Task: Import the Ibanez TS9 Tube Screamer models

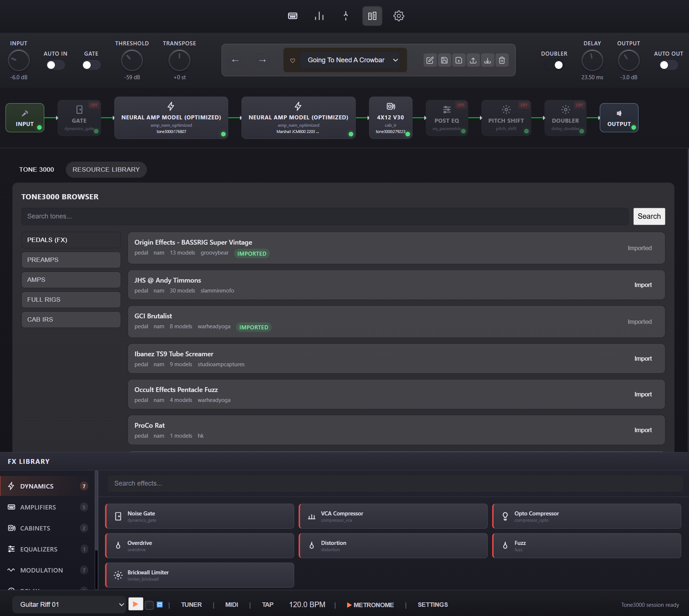Action: tap(643, 358)
